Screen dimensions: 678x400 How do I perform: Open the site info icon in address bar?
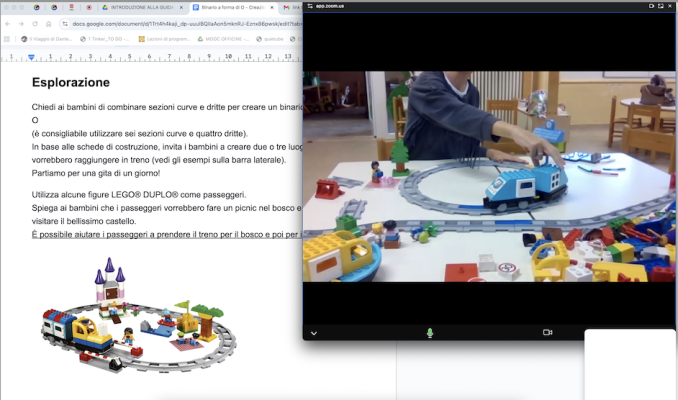click(65, 23)
